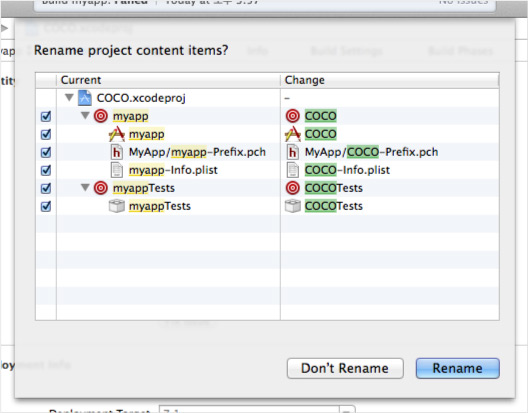528x413 pixels.
Task: Click the myapp-Info.plist document icon
Action: click(117, 170)
